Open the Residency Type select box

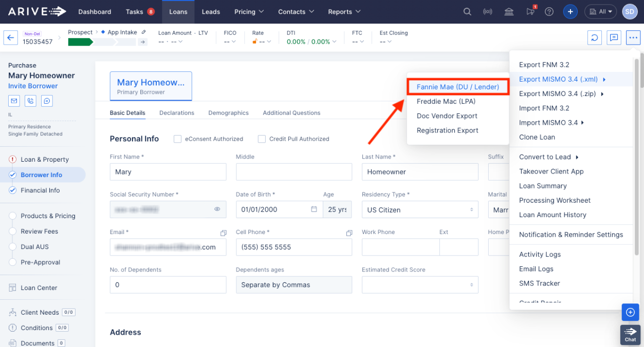point(420,209)
